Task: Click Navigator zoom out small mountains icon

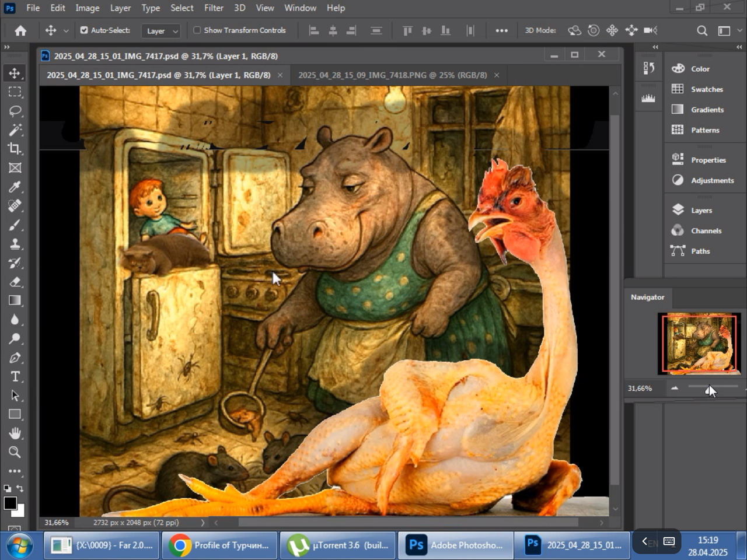Action: point(675,388)
